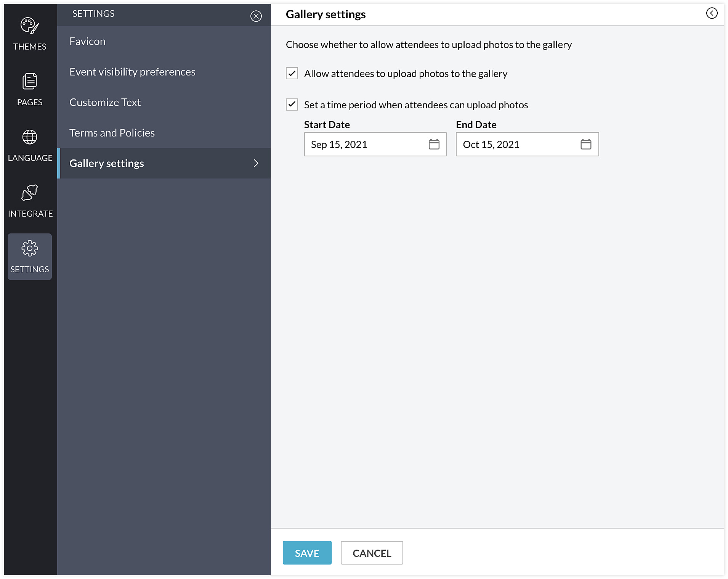Screen dimensions: 728x579
Task: Open the Language globe icon
Action: click(x=29, y=137)
